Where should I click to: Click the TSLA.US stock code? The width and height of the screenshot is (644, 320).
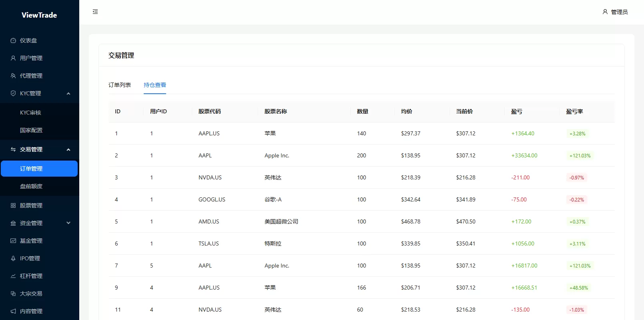pos(209,244)
